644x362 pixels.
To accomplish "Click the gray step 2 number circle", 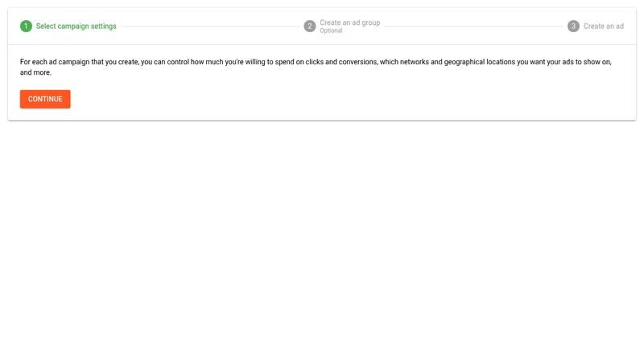I will [x=310, y=27].
